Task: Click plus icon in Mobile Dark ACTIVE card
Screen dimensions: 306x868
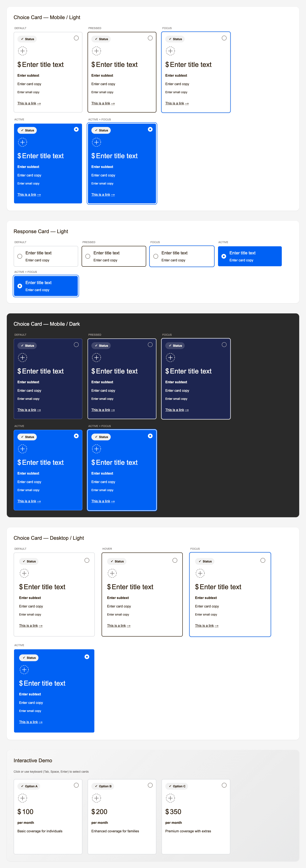Action: point(23,449)
